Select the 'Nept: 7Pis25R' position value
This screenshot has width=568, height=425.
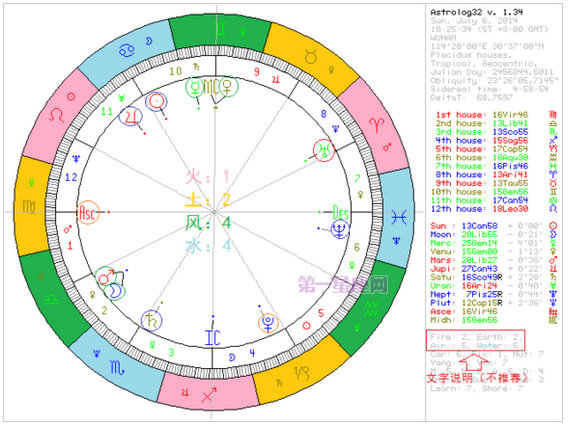pyautogui.click(x=484, y=294)
